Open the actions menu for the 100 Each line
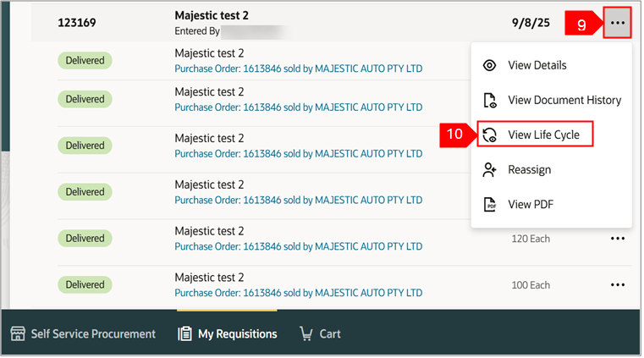 pos(618,285)
